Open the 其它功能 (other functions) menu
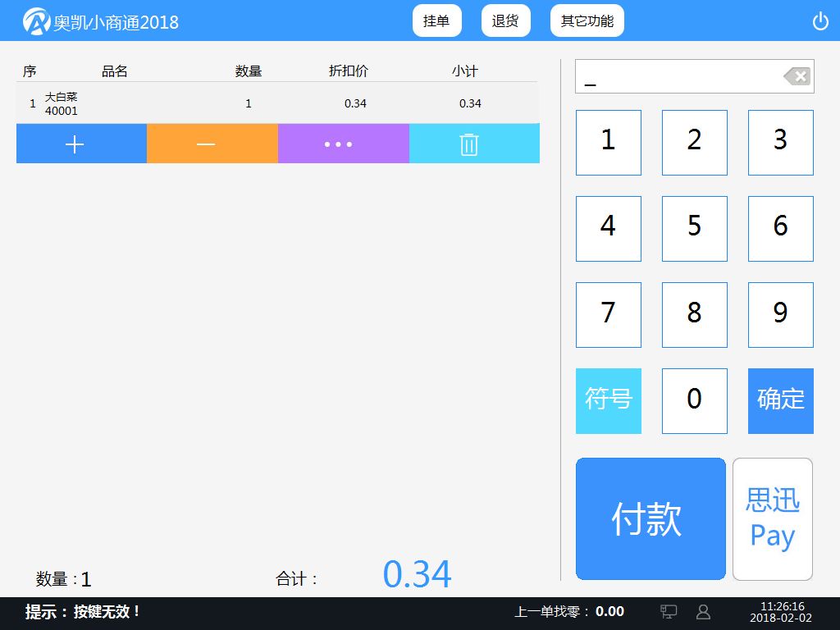 587,21
